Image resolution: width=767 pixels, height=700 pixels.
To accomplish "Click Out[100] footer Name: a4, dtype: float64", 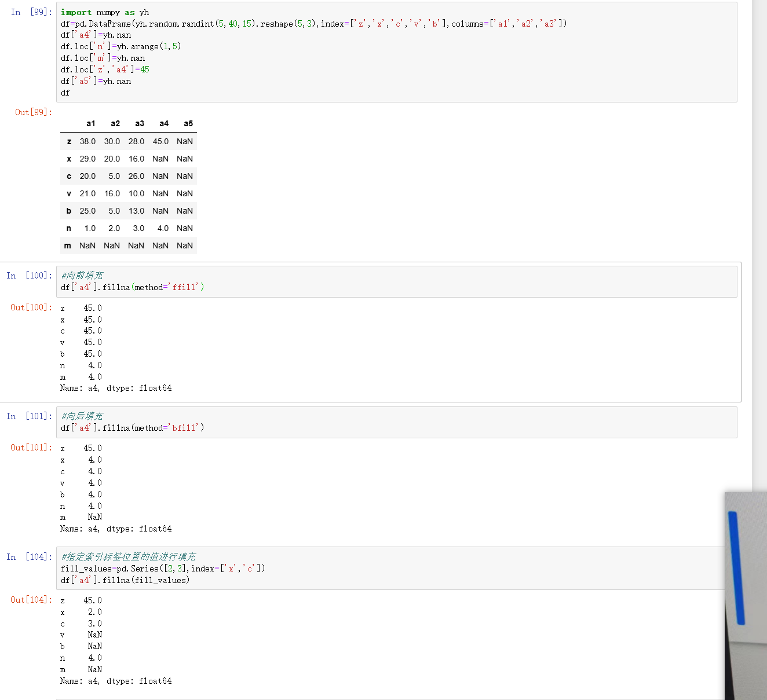I will coord(116,388).
